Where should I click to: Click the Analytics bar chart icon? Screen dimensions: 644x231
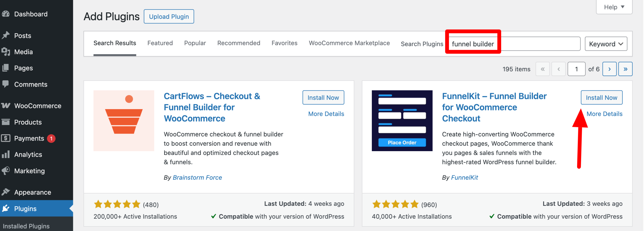click(6, 154)
